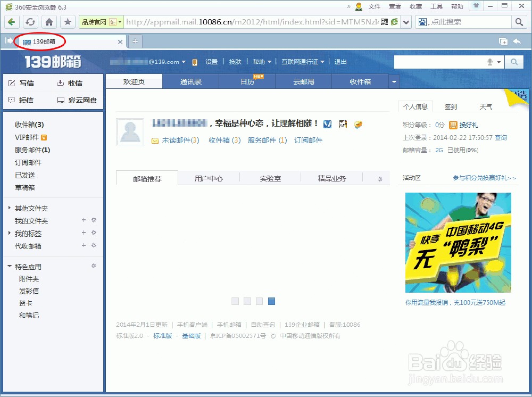Select the 实验室 tab
This screenshot has width=532, height=397.
270,178
